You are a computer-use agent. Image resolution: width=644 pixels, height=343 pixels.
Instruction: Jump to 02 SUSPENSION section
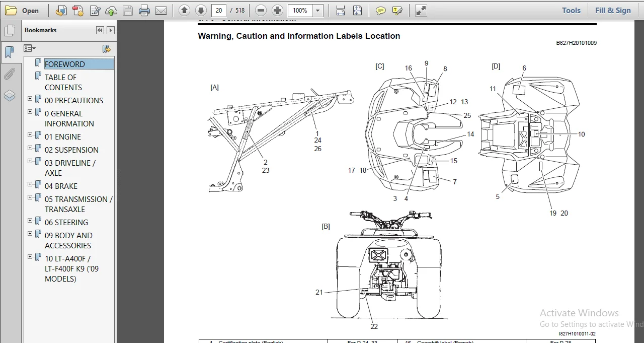pyautogui.click(x=71, y=150)
